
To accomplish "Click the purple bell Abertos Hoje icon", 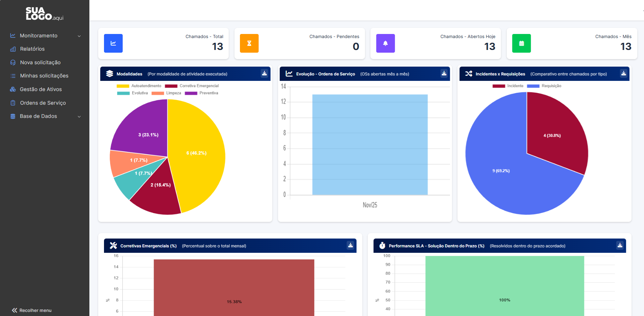I will 385,43.
